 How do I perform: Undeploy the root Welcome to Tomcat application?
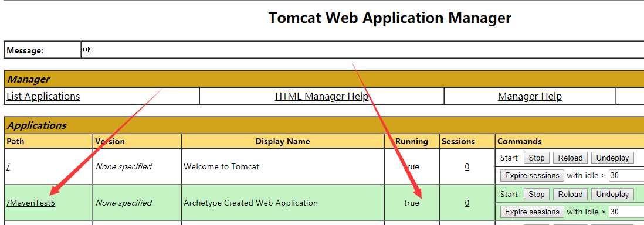612,158
